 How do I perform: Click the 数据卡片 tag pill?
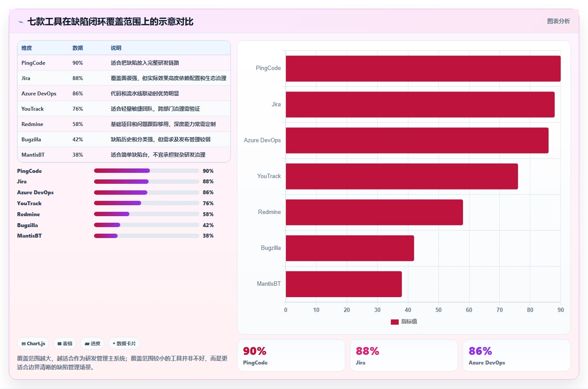tap(124, 343)
